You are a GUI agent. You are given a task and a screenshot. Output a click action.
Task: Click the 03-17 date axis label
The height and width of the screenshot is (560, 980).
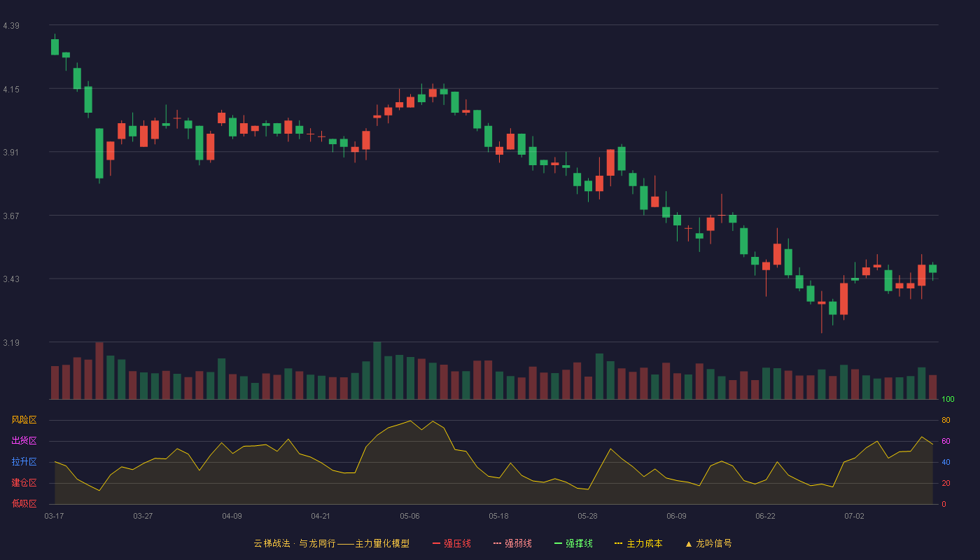click(54, 516)
